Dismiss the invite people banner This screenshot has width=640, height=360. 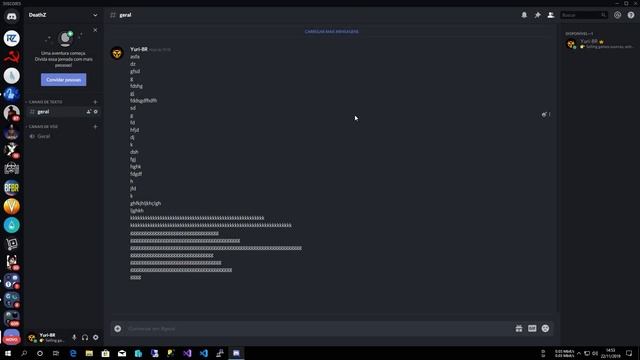click(95, 30)
